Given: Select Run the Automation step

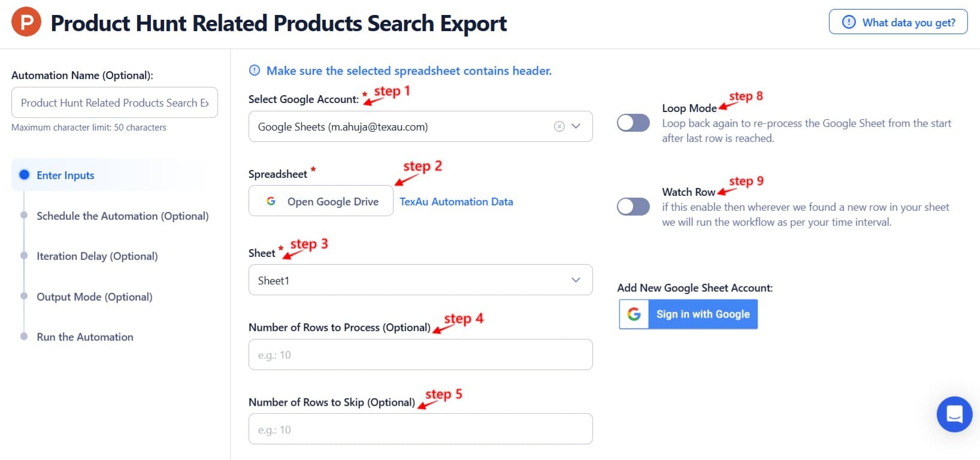Looking at the screenshot, I should (x=84, y=337).
